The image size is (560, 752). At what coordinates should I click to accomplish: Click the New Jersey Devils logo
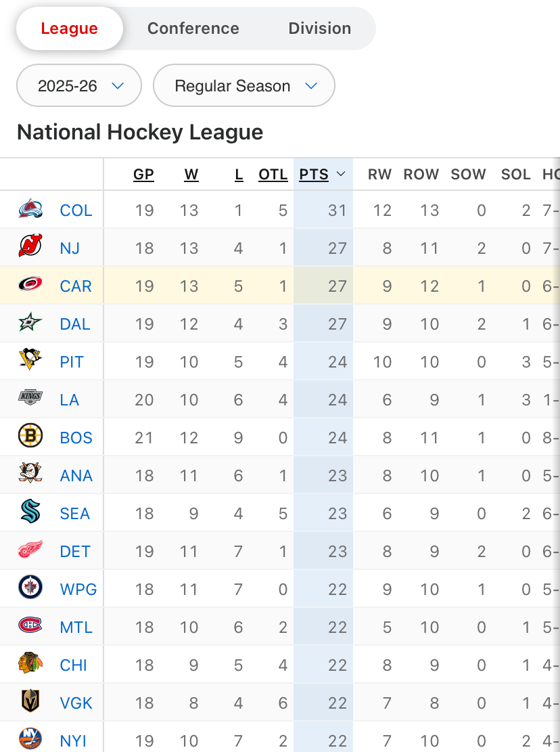(30, 248)
